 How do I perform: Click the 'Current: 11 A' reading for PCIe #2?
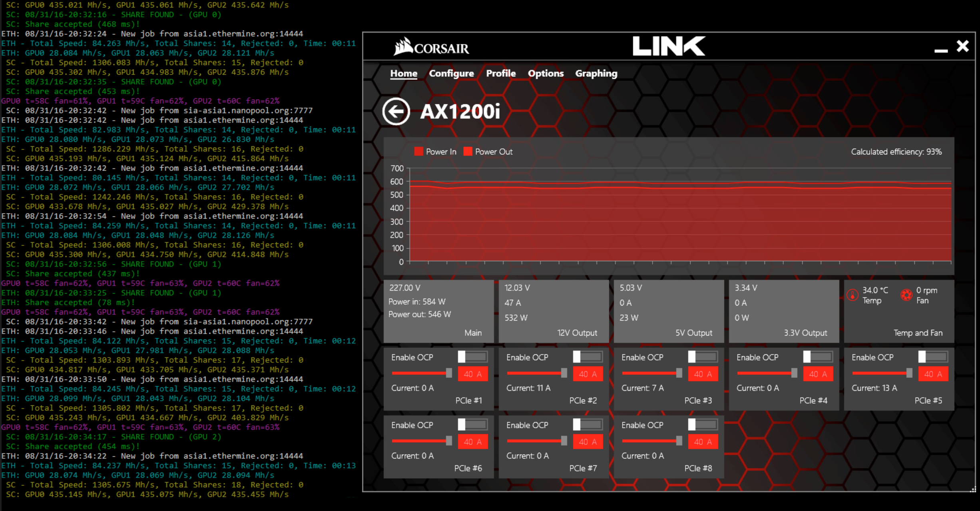pyautogui.click(x=528, y=388)
